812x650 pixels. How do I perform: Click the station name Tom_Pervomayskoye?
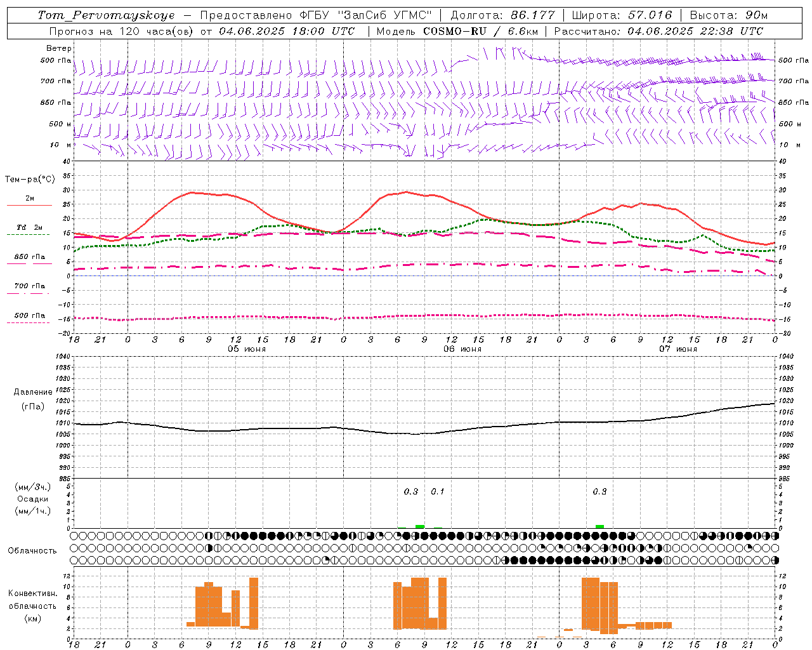point(106,15)
